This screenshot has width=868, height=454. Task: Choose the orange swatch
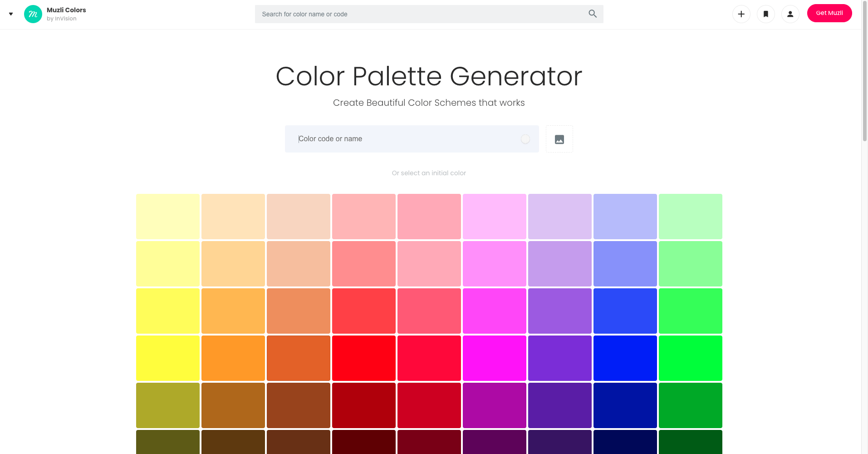(x=233, y=358)
